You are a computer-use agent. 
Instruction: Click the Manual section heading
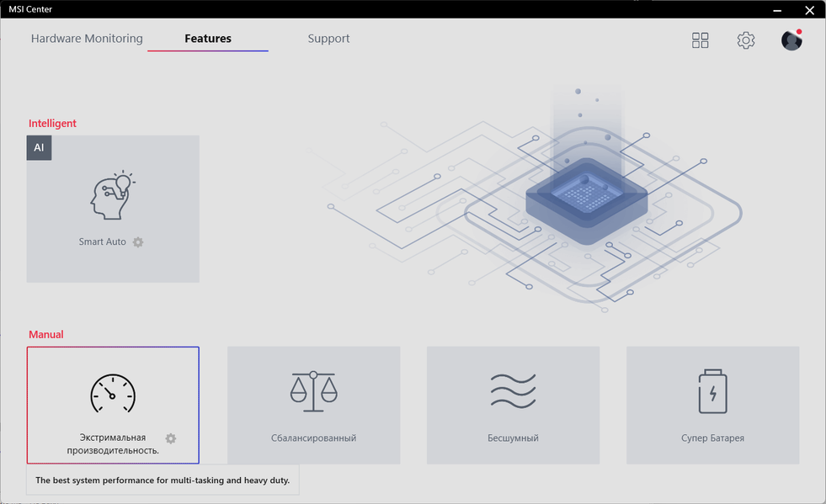pyautogui.click(x=45, y=334)
